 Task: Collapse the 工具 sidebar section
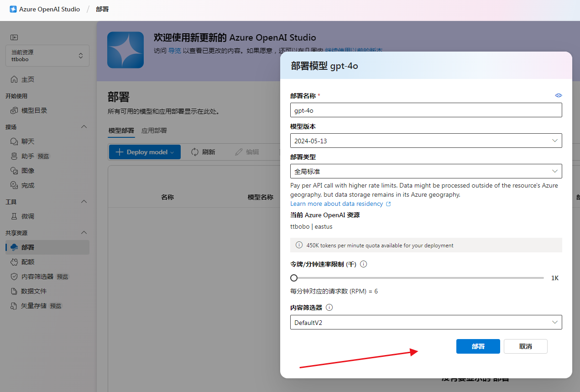[x=84, y=201]
